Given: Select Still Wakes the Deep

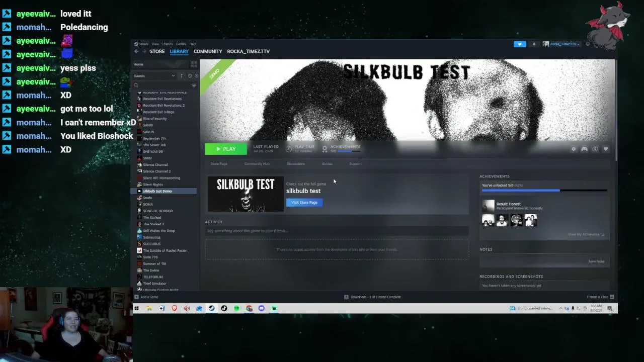Looking at the screenshot, I should pos(159,231).
